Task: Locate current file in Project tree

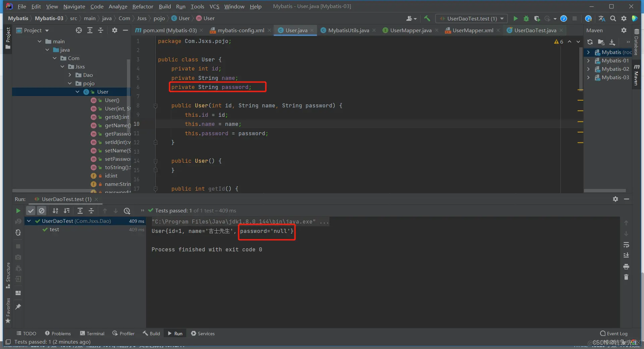Action: (79, 30)
